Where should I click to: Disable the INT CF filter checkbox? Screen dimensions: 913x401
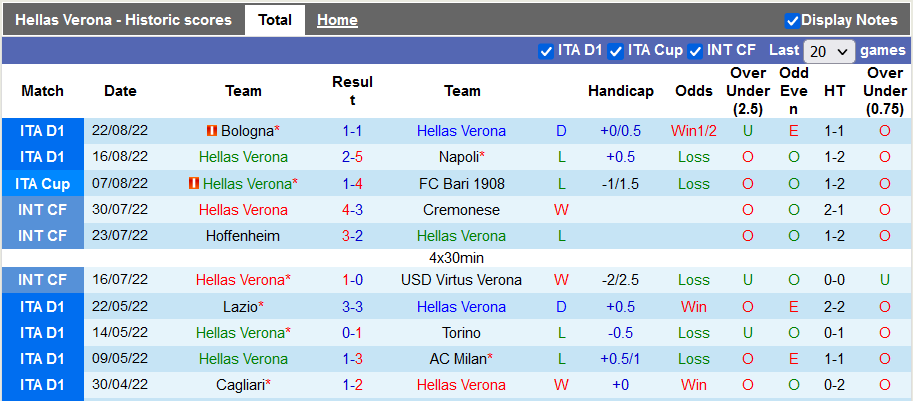coord(695,51)
